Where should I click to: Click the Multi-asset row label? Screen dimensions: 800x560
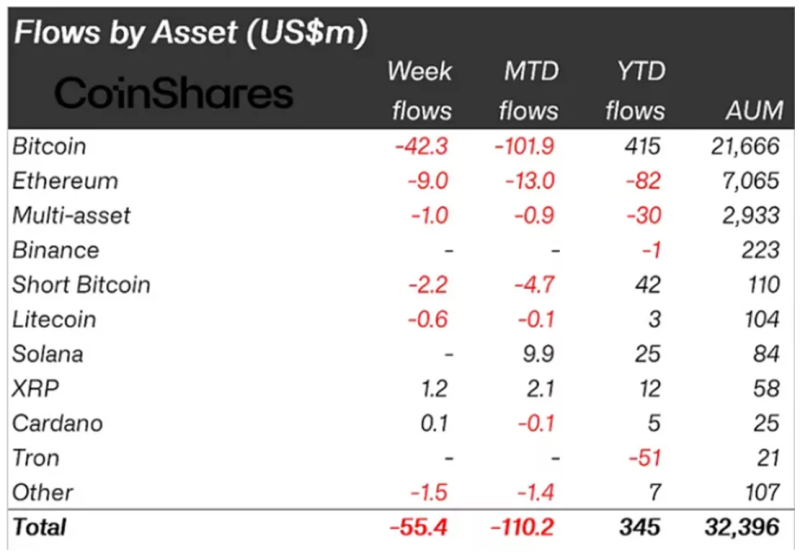pyautogui.click(x=71, y=215)
